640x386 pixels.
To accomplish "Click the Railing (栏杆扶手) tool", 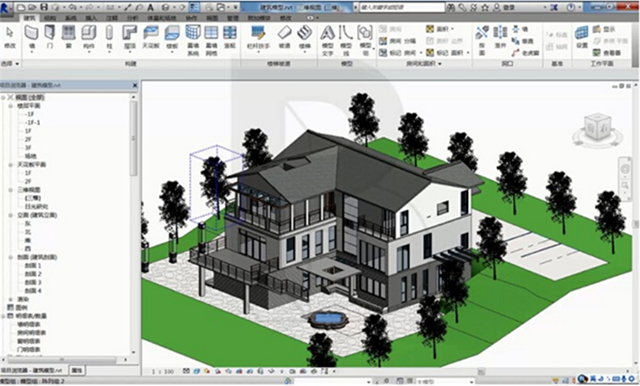I will point(258,37).
